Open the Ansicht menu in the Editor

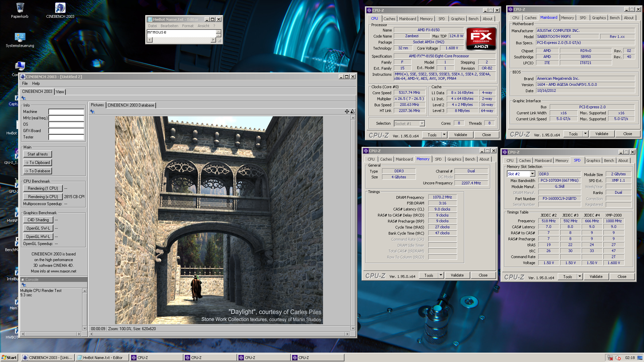point(203,26)
